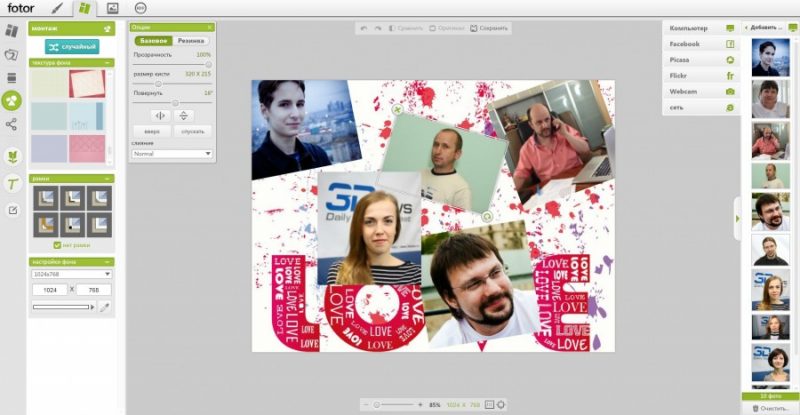The height and width of the screenshot is (415, 800).
Task: Click the redo arrow in top toolbar
Action: point(378,28)
